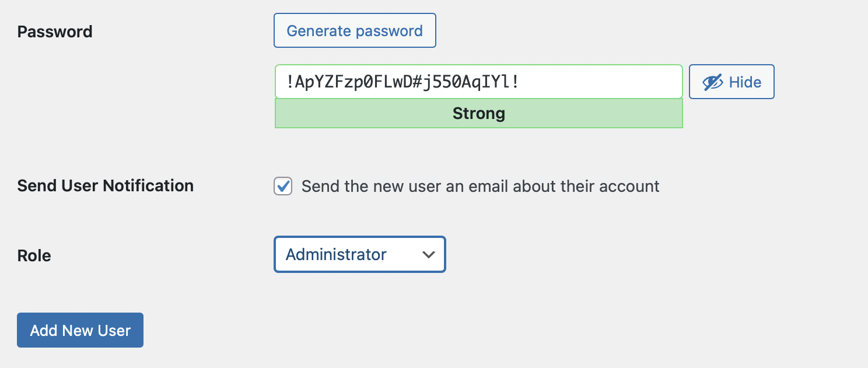Click the checkmark icon in the notification checkbox

pos(283,186)
